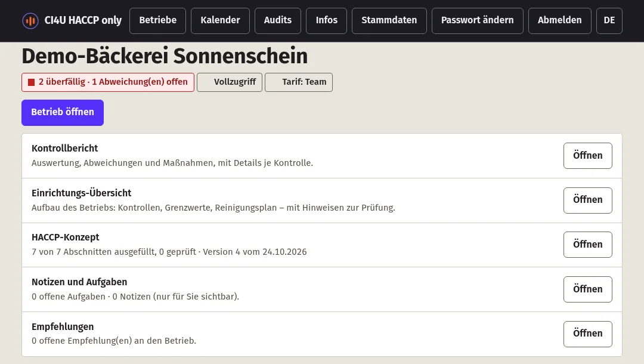Click the 'Demo-Bäckerei Sonnenschein' heading
The image size is (644, 364).
point(165,56)
